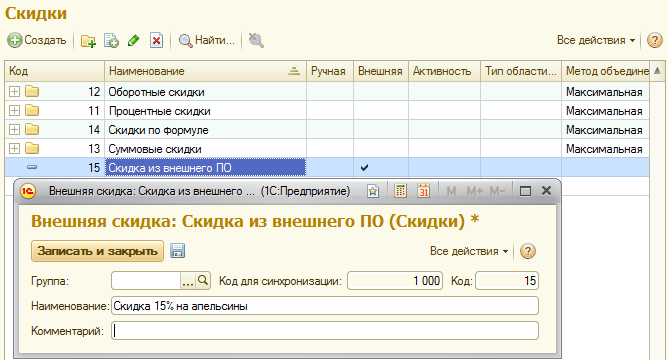Click the create new group folder icon
668x360 pixels.
pyautogui.click(x=88, y=41)
